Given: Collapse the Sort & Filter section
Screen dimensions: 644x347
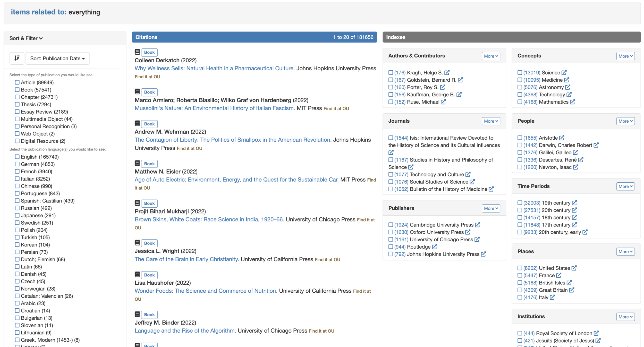Looking at the screenshot, I should point(26,38).
